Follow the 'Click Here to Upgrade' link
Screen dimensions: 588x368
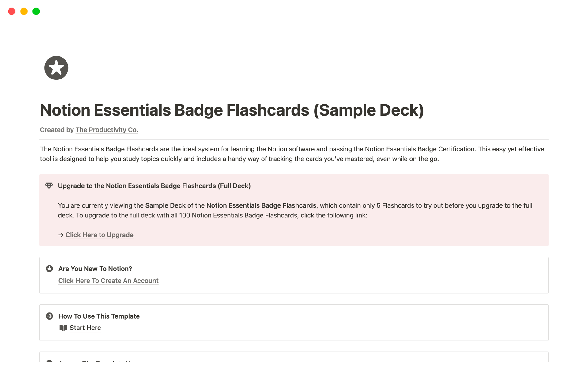[99, 235]
